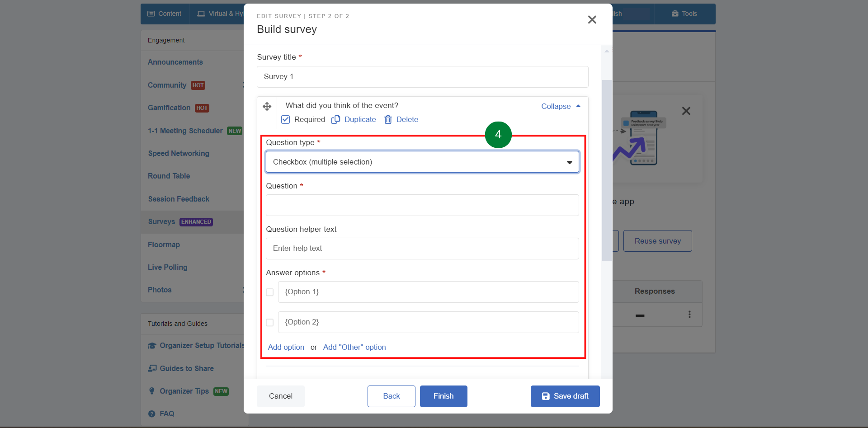Open the Content tab
The width and height of the screenshot is (868, 428).
point(165,14)
